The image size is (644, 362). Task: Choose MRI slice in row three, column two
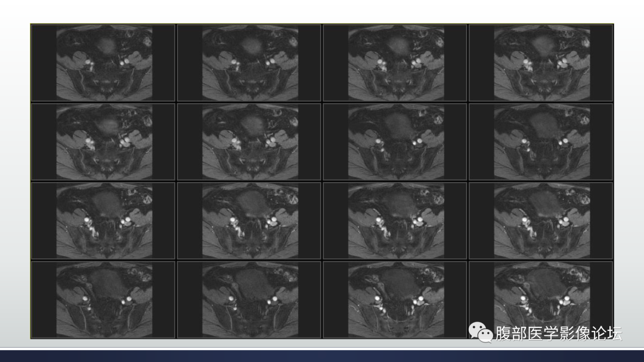click(249, 221)
